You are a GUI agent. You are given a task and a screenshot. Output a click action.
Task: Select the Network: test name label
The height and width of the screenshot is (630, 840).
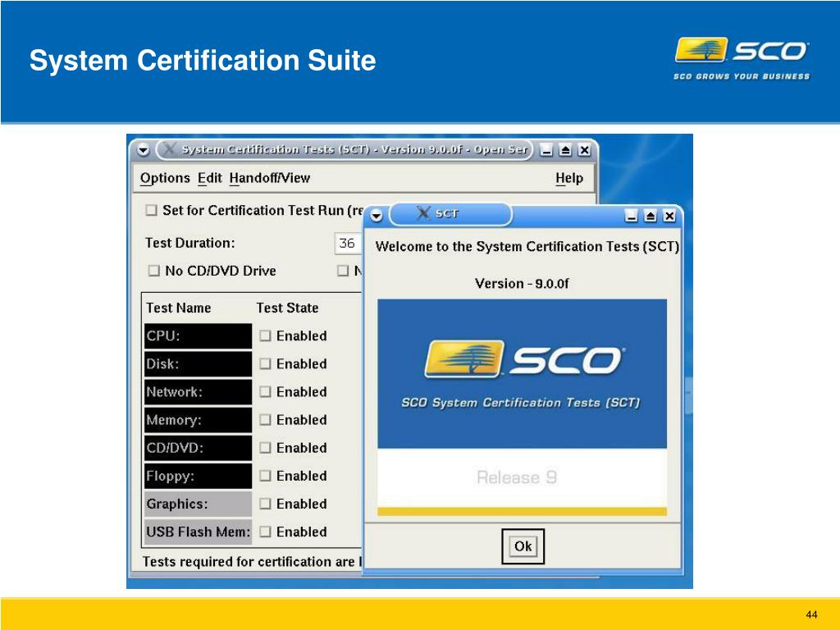click(198, 391)
